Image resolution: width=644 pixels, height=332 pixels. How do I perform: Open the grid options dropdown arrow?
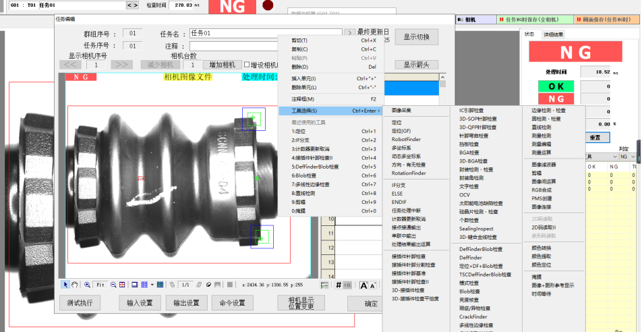coord(152,285)
